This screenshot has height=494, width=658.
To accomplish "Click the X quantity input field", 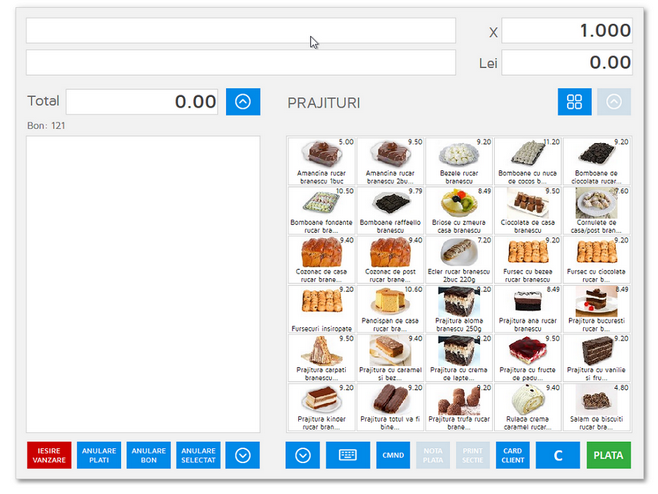I will pos(566,31).
